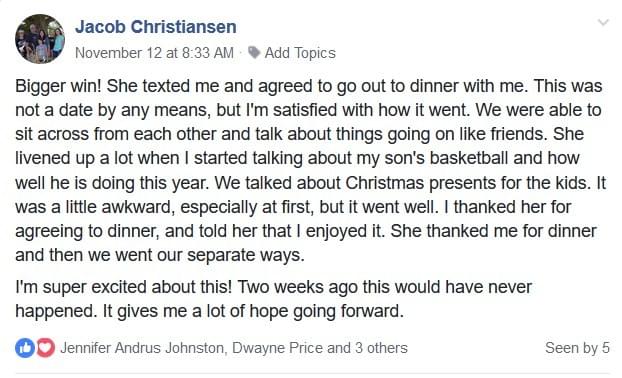
Task: Open the post options chevron menu
Action: (603, 22)
